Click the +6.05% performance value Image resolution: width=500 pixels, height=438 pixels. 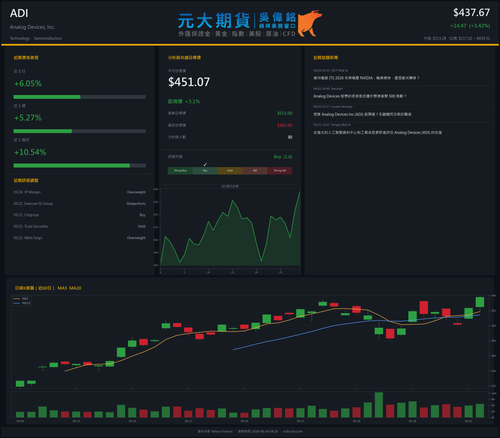point(28,83)
